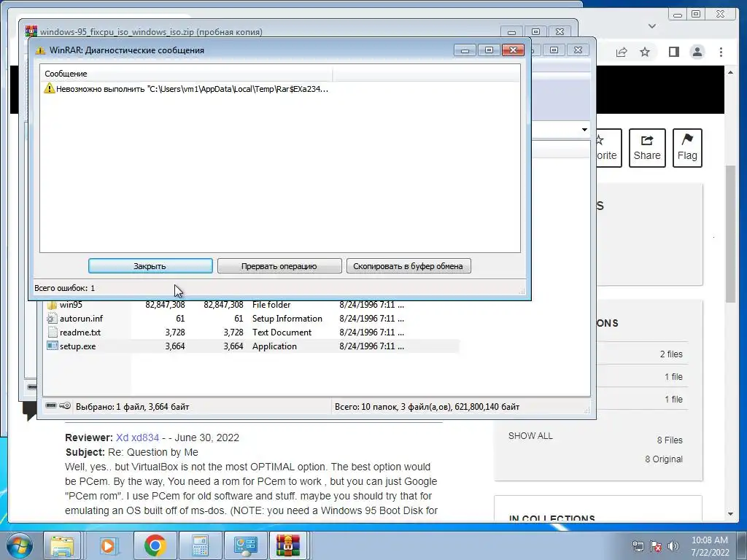Open Windows Explorer from taskbar
Image resolution: width=747 pixels, height=560 pixels.
[x=63, y=545]
